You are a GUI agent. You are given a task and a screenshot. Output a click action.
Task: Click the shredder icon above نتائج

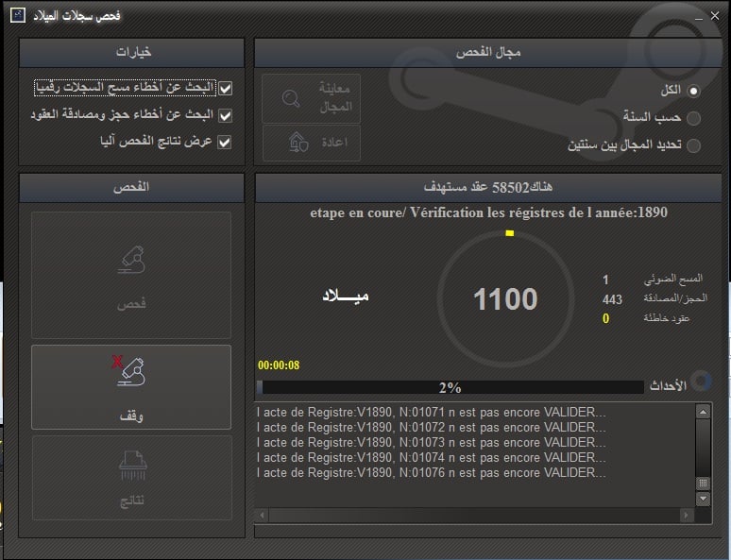(130, 465)
